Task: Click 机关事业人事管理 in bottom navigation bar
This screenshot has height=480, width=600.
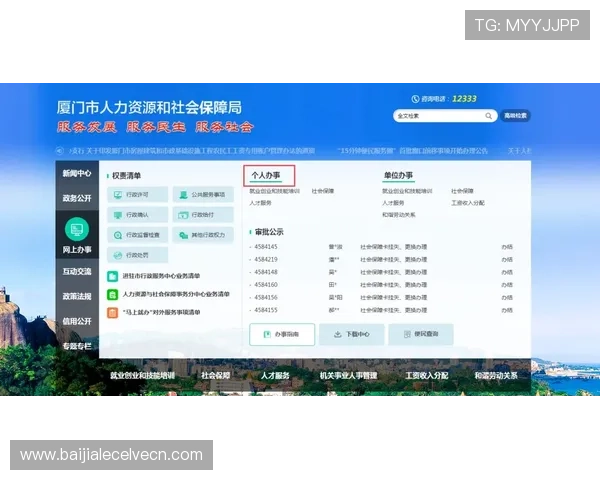Action: tap(348, 376)
